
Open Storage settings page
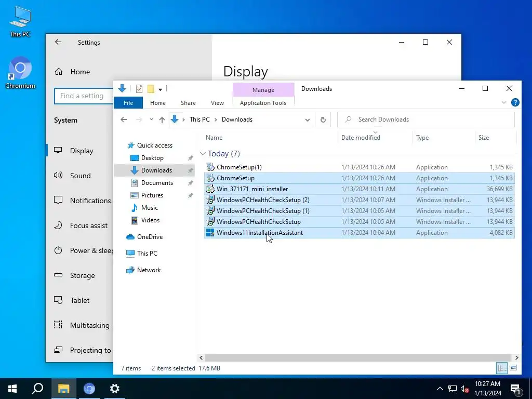coord(83,275)
